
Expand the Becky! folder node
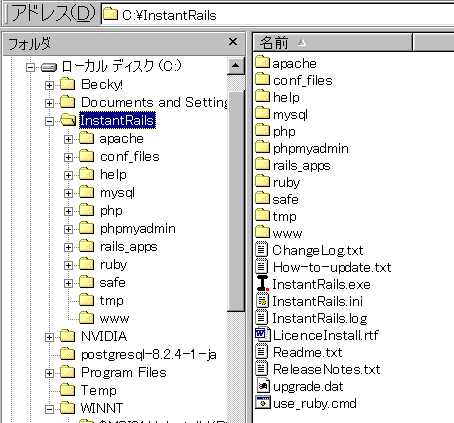(49, 85)
